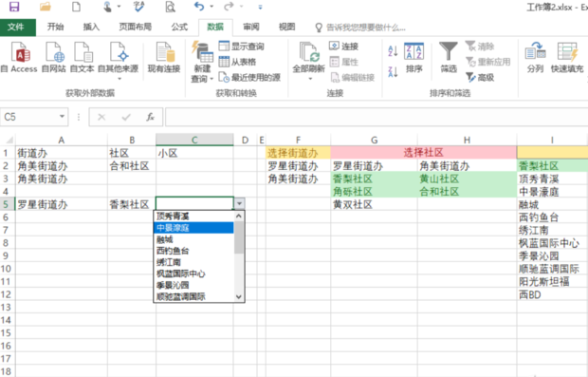Click the insert function fx button
This screenshot has width=588, height=377.
tap(151, 117)
